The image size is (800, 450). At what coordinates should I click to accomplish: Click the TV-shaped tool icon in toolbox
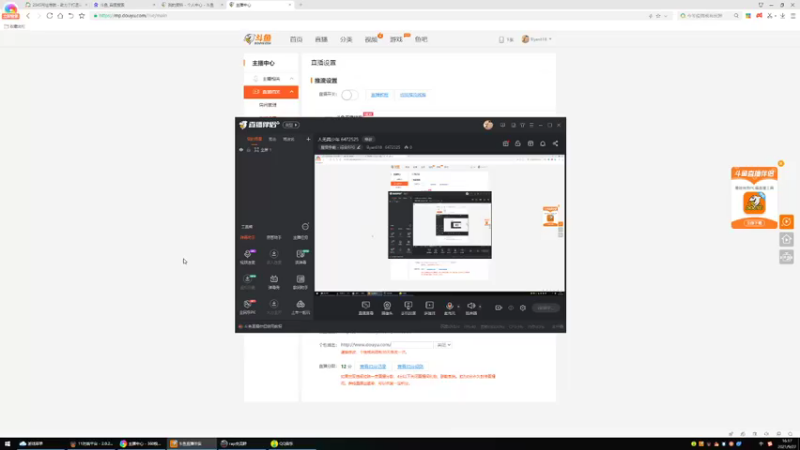[274, 279]
